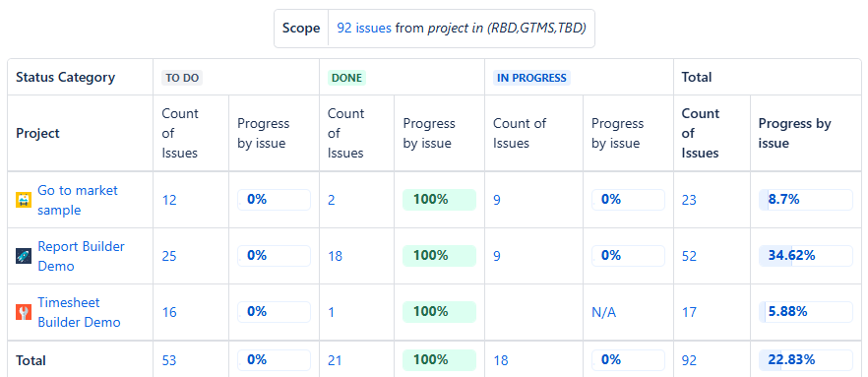Screen dimensions: 868x377
Task: Click Total row In Progress 0% bar
Action: (x=628, y=360)
